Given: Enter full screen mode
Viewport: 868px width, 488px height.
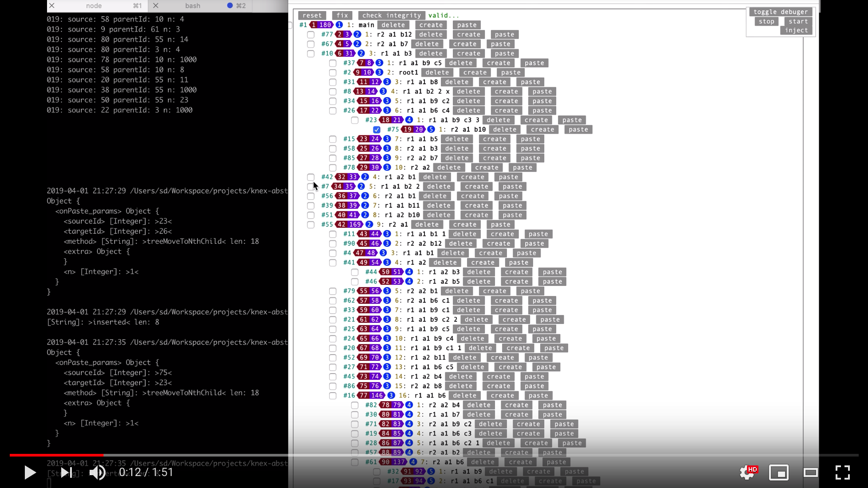Looking at the screenshot, I should [842, 472].
